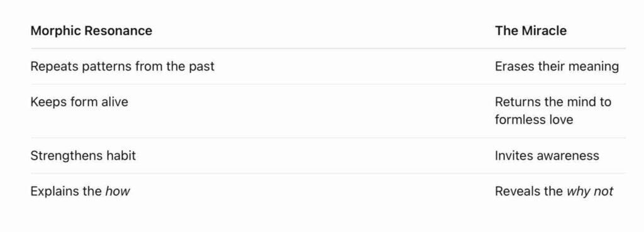Select the Invites awareness cell
Screen dimensions: 644x232
[x=547, y=156]
